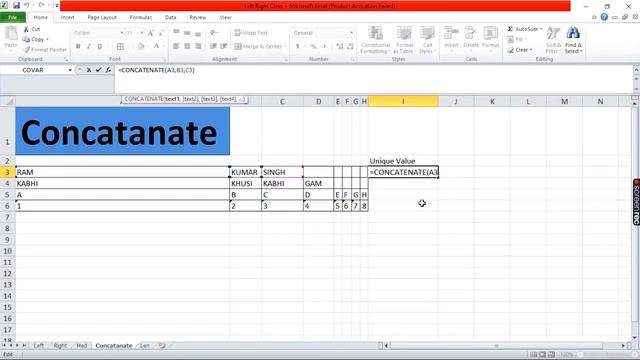Image resolution: width=640 pixels, height=360 pixels.
Task: Click the Save icon in quick access toolbar
Action: [16, 5]
